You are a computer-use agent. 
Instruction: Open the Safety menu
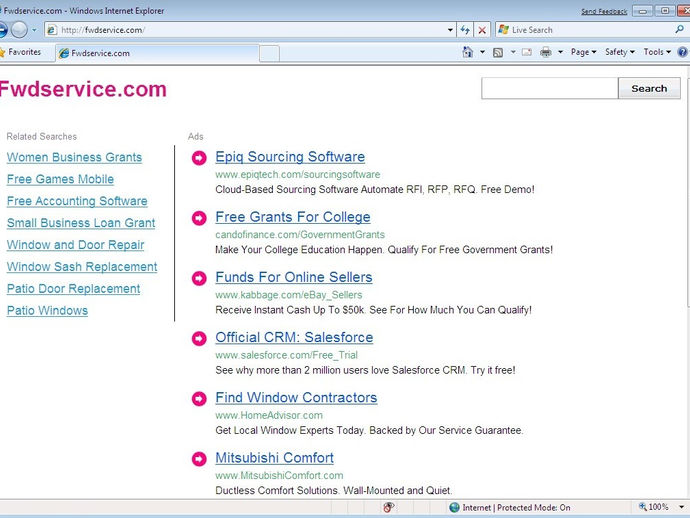coord(620,52)
